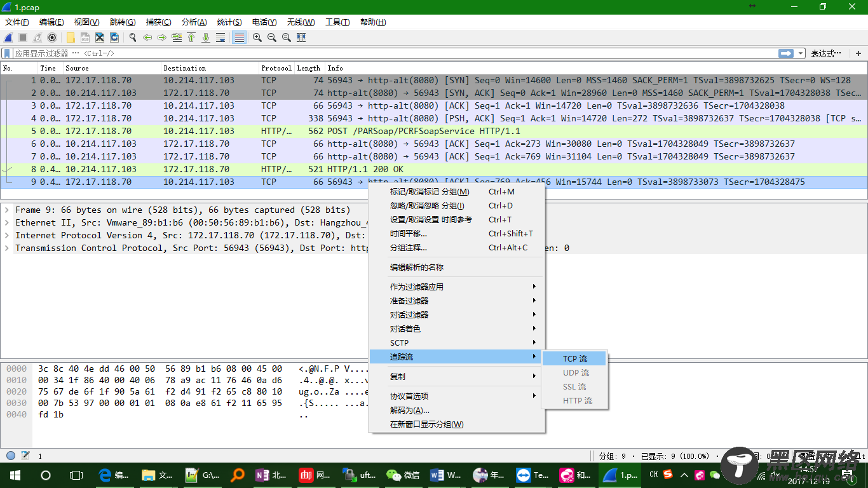Screen dimensions: 868x488
Task: Click the stop capture square icon
Action: point(23,37)
